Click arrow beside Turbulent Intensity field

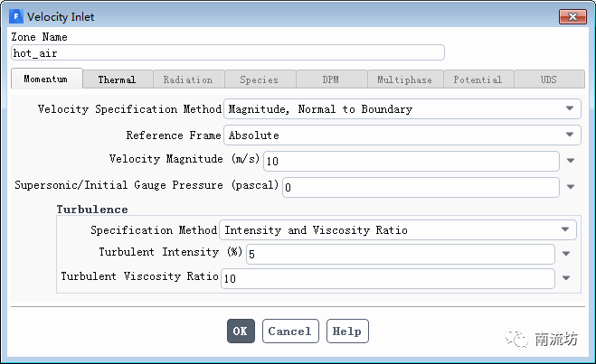(x=566, y=255)
